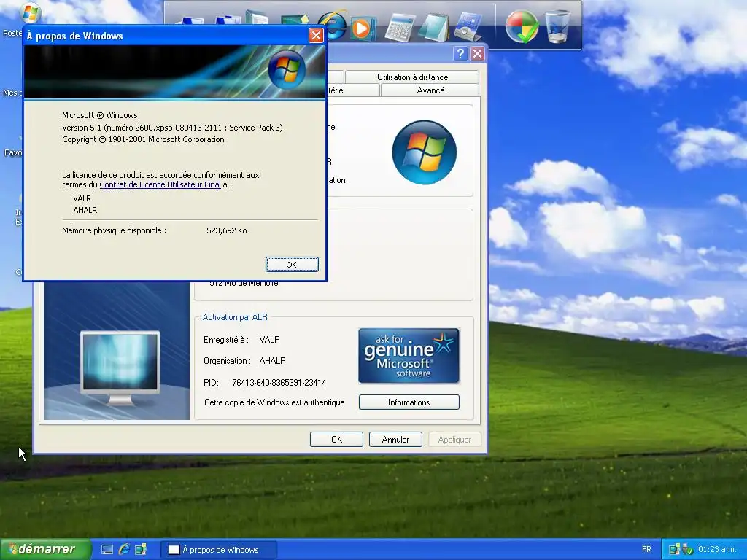This screenshot has height=560, width=747.
Task: Click Cette copie de Windows est authentique text
Action: [274, 402]
